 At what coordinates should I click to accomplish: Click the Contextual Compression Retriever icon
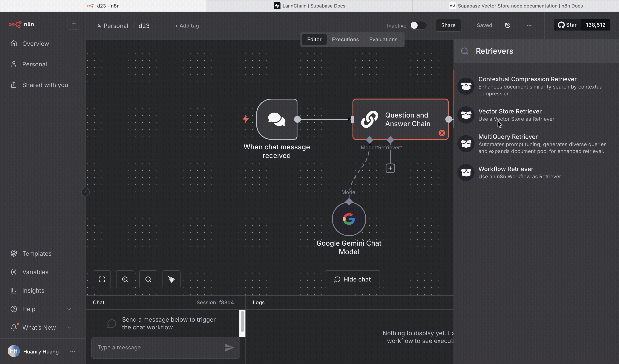point(466,86)
